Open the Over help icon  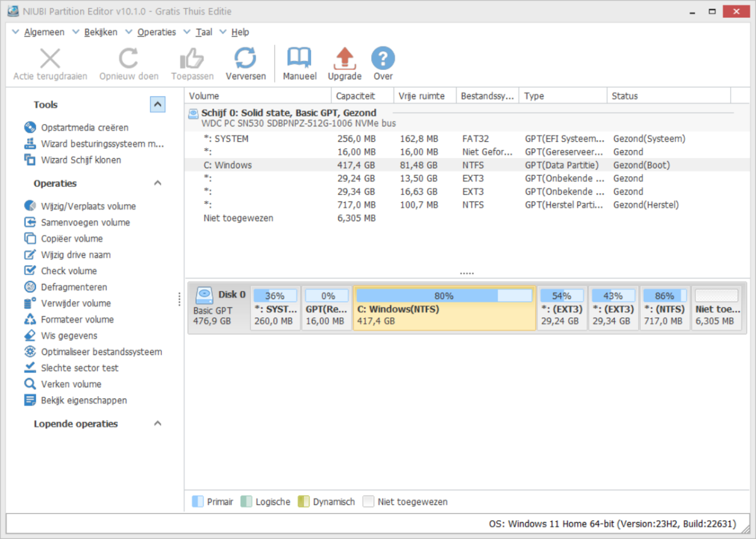pyautogui.click(x=382, y=59)
